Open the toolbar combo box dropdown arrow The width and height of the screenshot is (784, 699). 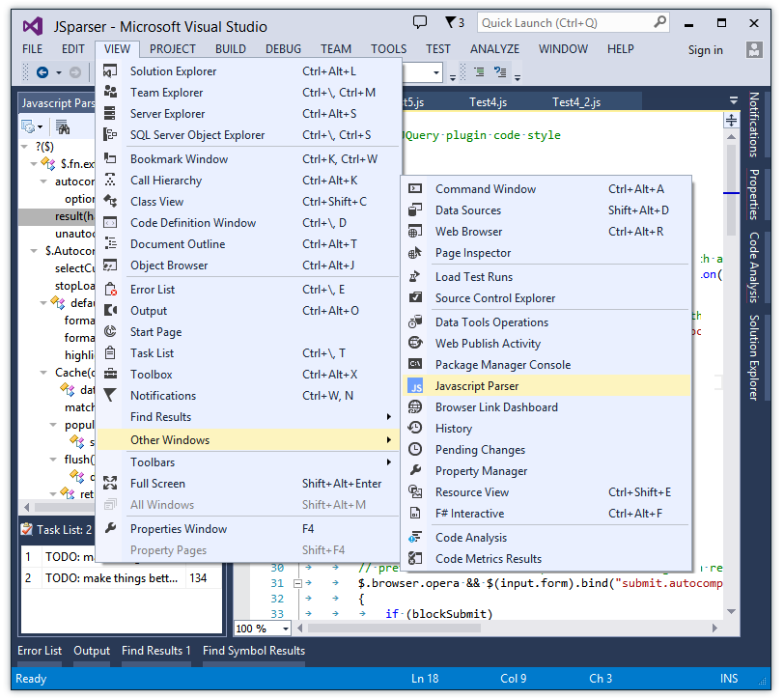coord(436,73)
